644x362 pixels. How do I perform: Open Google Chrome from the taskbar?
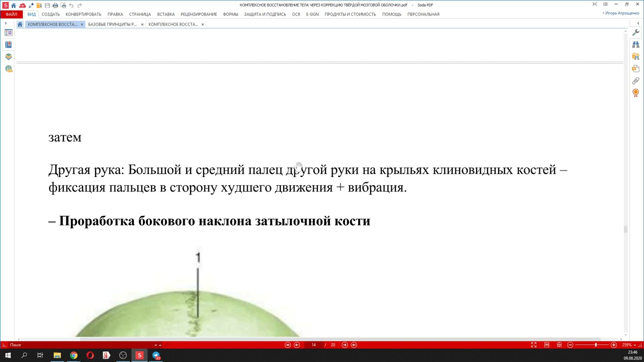(73, 355)
